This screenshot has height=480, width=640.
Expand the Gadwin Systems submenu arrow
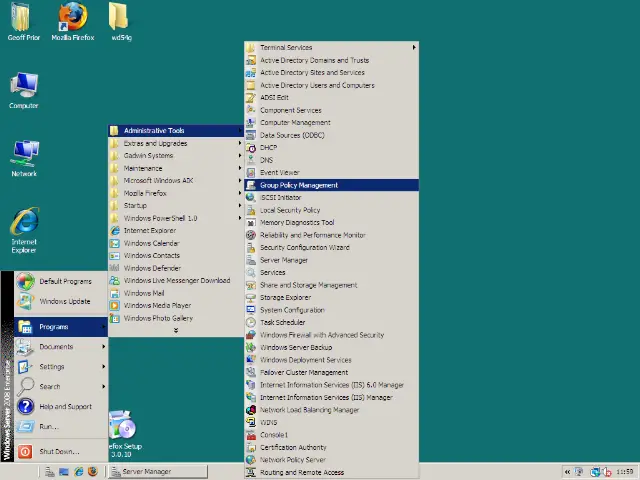[240, 156]
